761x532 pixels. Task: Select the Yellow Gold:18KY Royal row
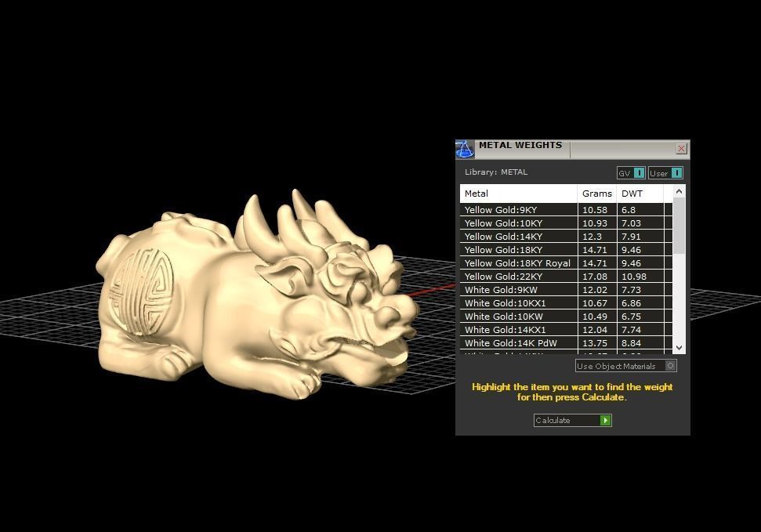(566, 263)
